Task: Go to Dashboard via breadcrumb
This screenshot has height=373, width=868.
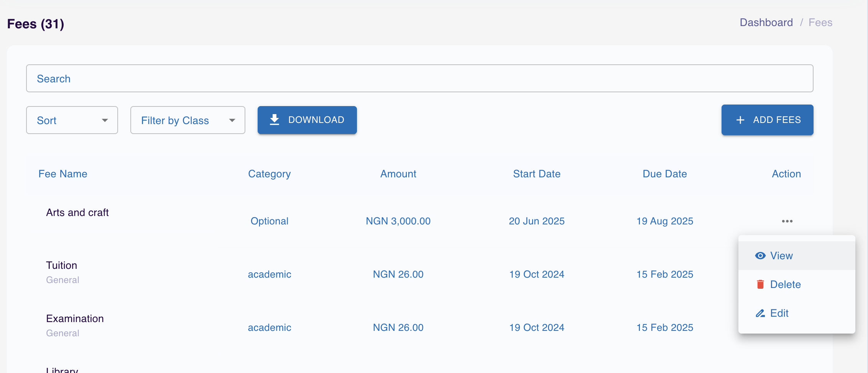Action: (766, 23)
